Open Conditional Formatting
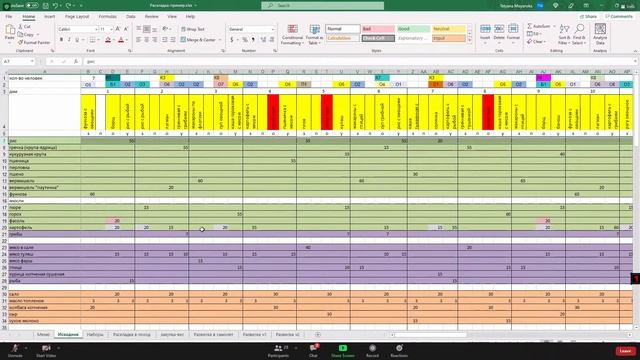The width and height of the screenshot is (640, 360). (292, 35)
